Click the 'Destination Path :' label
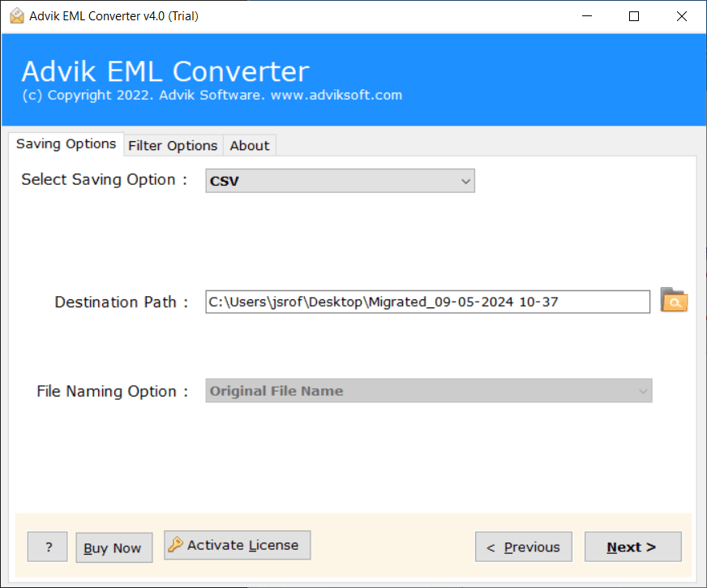 point(122,303)
